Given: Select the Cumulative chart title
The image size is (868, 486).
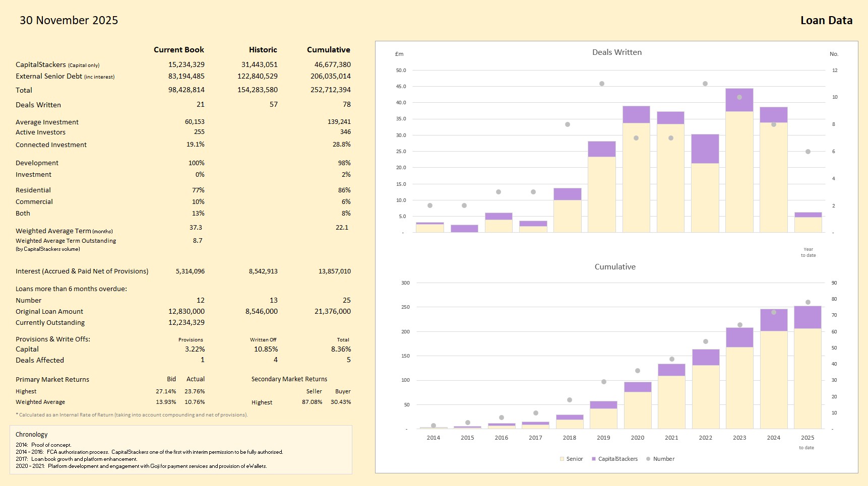Looking at the screenshot, I should (x=615, y=267).
